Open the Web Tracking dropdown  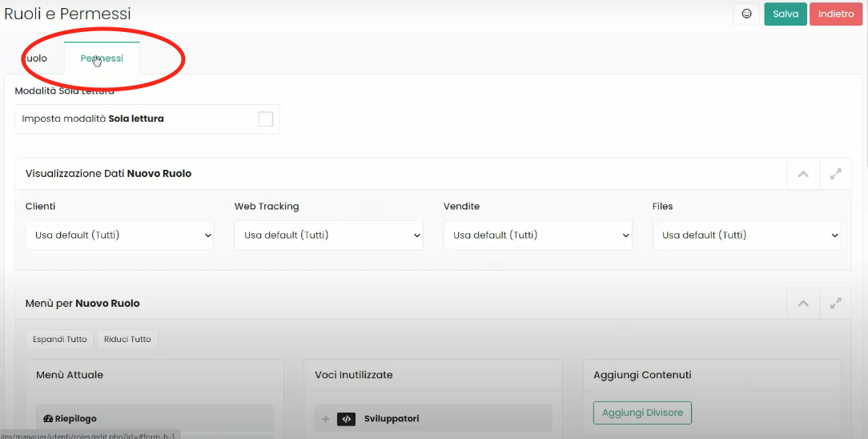[x=329, y=236]
